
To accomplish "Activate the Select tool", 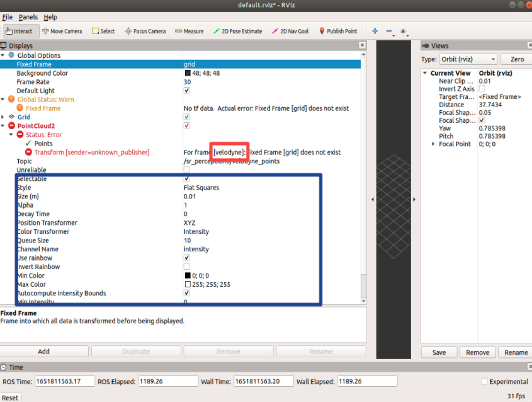I will (x=103, y=32).
